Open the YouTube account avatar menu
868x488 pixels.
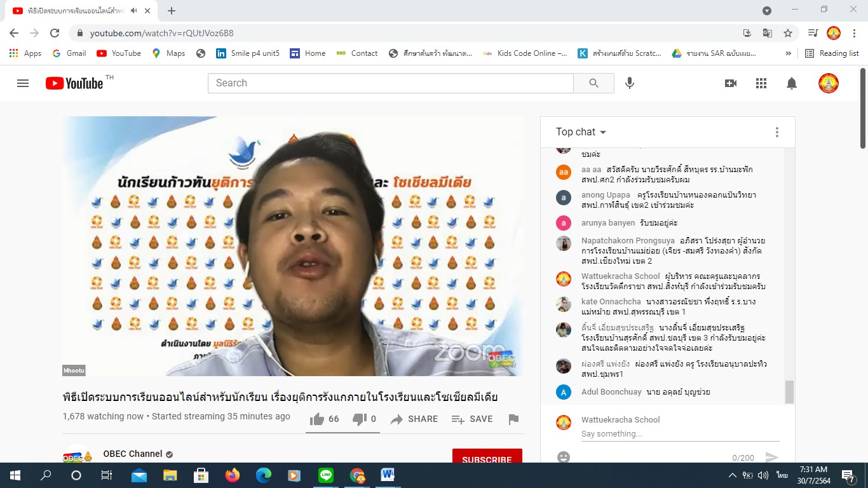tap(828, 83)
